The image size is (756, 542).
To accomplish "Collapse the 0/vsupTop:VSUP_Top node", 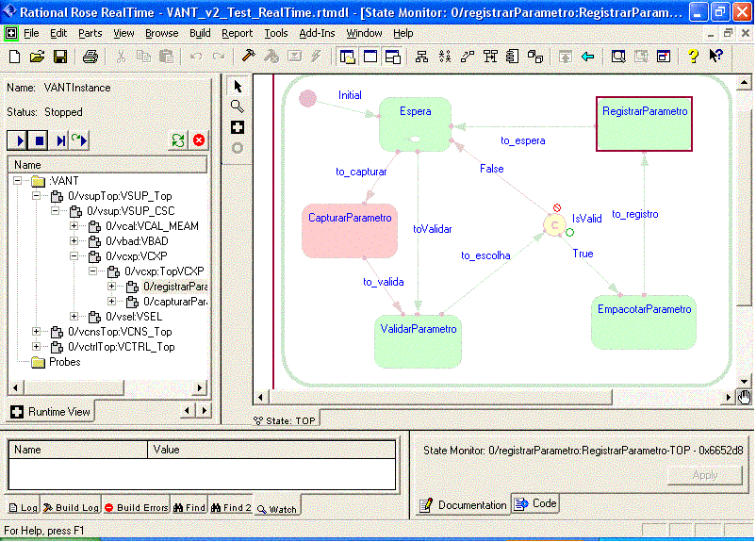I will click(37, 196).
